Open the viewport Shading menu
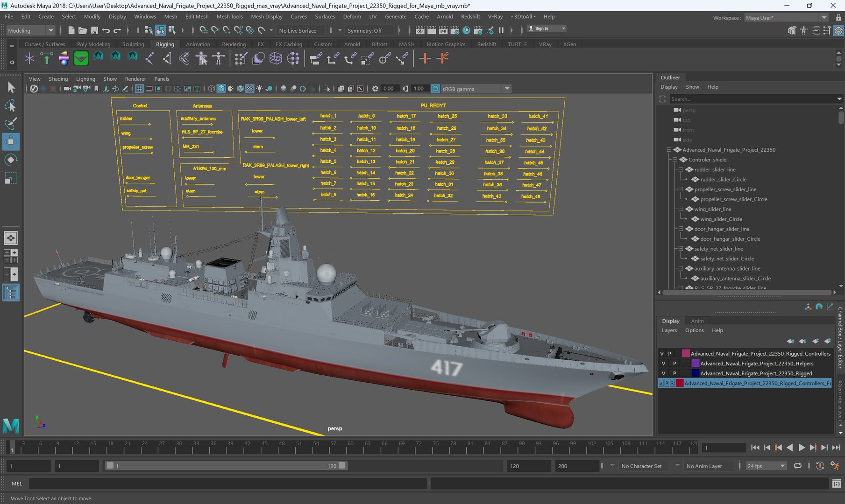The image size is (845, 504). (58, 79)
